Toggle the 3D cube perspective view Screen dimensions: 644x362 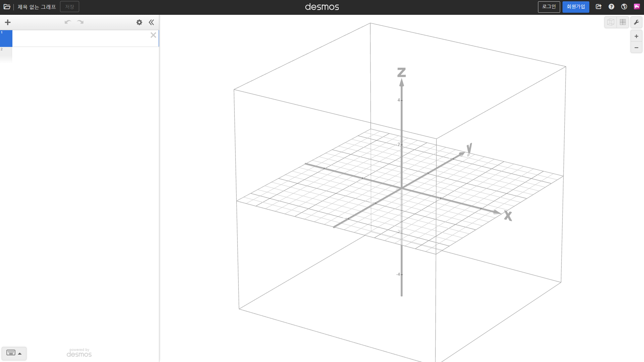610,22
